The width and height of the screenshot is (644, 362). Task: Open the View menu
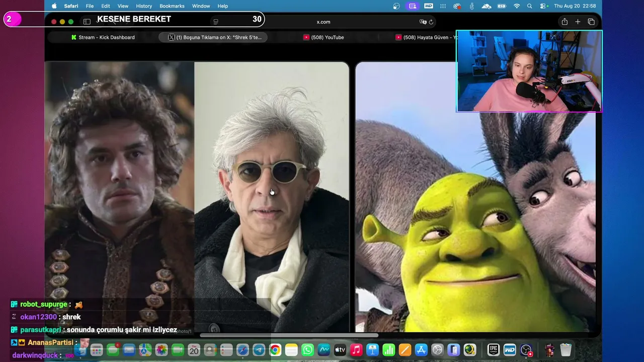pos(123,6)
